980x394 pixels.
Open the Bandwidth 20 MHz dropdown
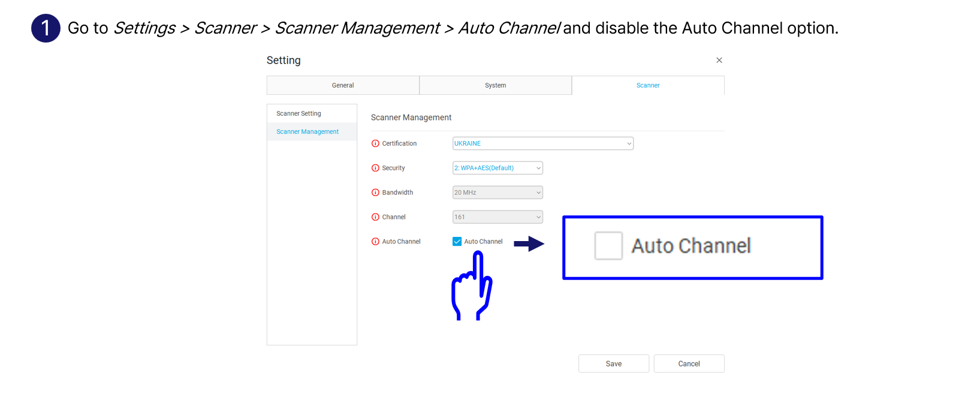(497, 193)
